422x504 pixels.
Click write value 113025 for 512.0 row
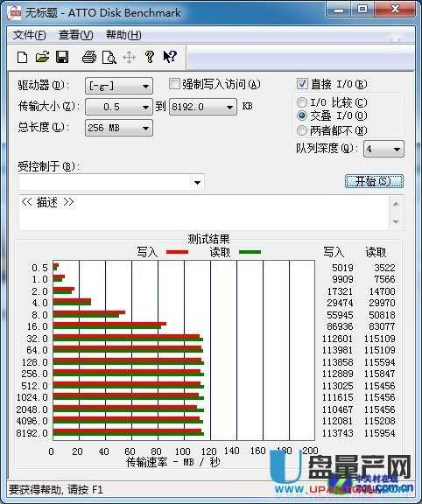[337, 386]
